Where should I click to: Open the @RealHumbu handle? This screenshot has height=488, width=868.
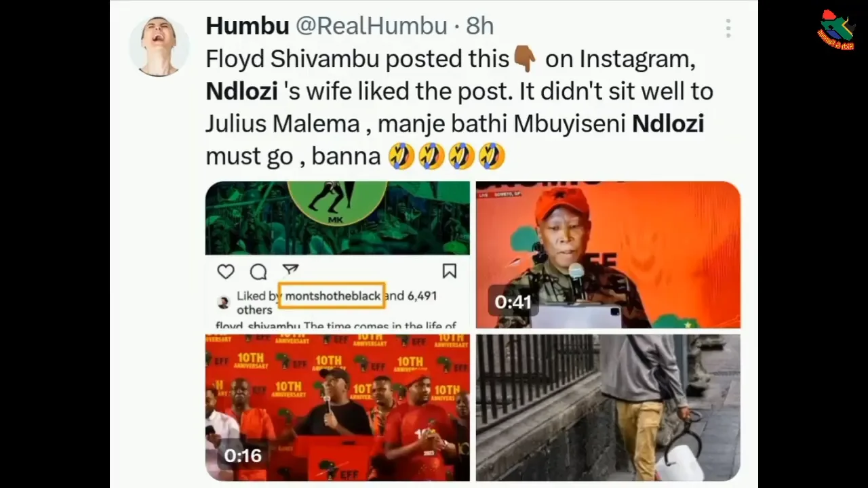point(371,26)
